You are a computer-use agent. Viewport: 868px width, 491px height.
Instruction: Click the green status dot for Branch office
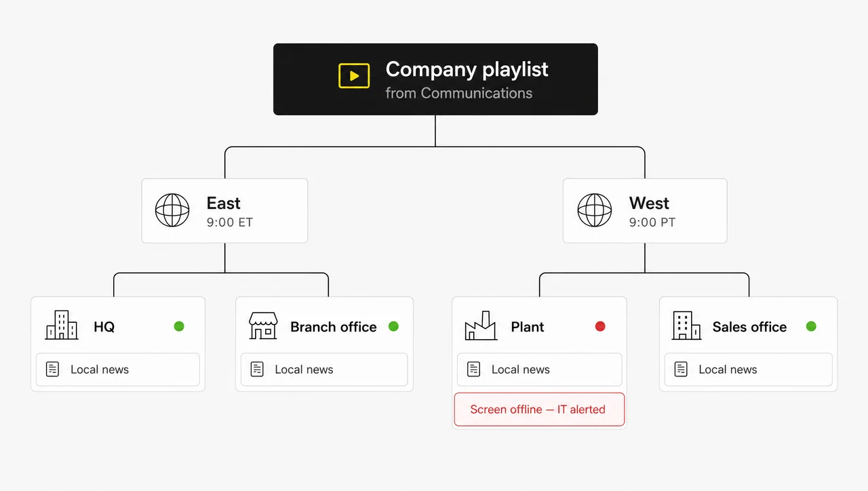point(393,326)
